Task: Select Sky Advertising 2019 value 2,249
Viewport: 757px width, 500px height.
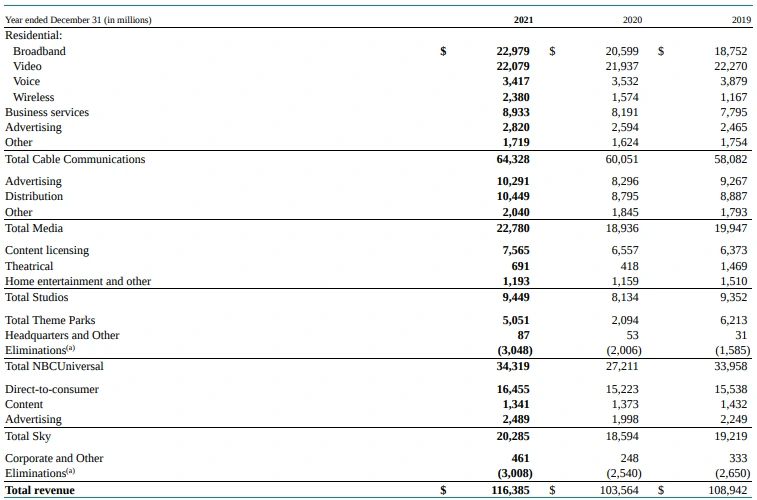Action: pyautogui.click(x=734, y=419)
